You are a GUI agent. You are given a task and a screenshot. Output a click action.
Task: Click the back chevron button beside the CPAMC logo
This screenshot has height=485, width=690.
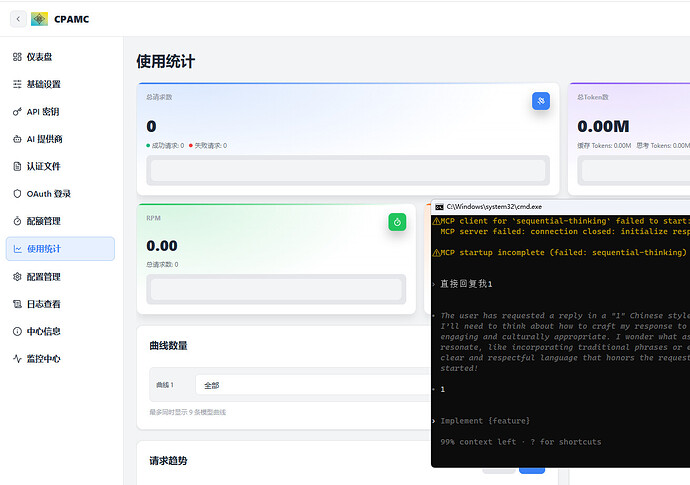point(18,19)
